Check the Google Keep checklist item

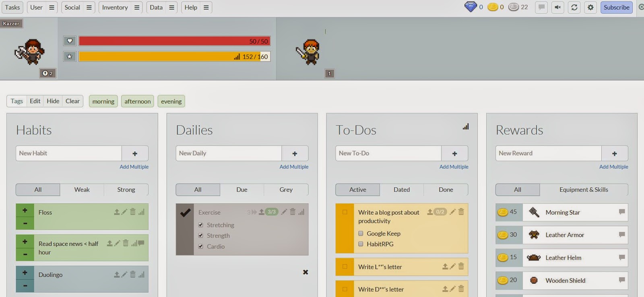tap(361, 233)
